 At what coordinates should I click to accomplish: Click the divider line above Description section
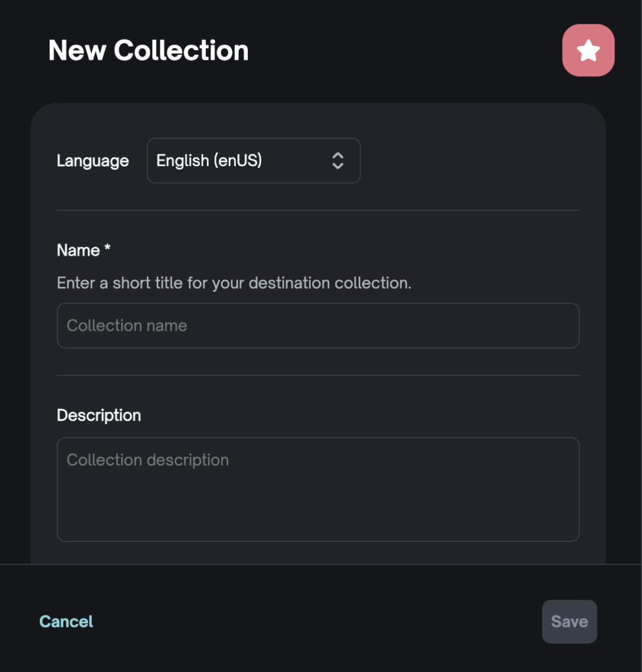click(x=318, y=376)
